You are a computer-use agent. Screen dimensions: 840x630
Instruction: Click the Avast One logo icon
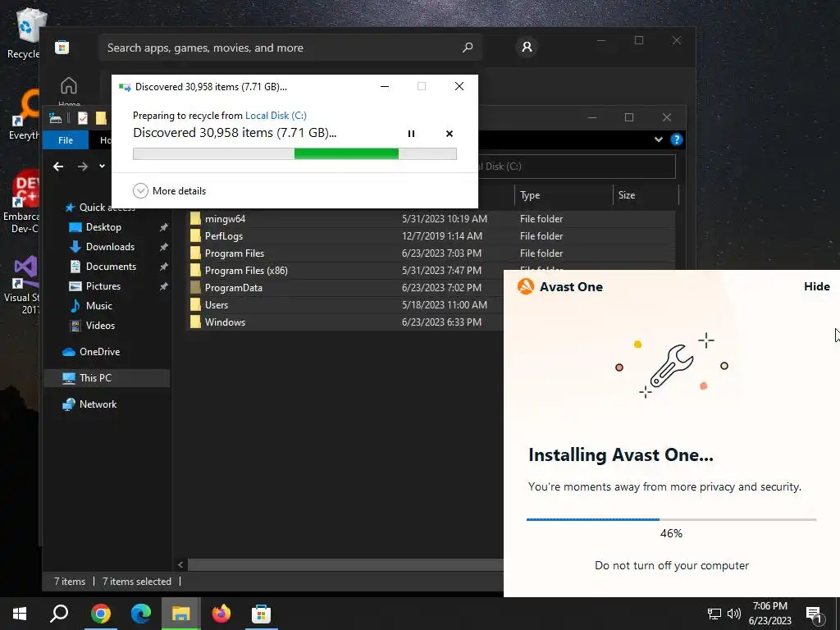tap(526, 286)
